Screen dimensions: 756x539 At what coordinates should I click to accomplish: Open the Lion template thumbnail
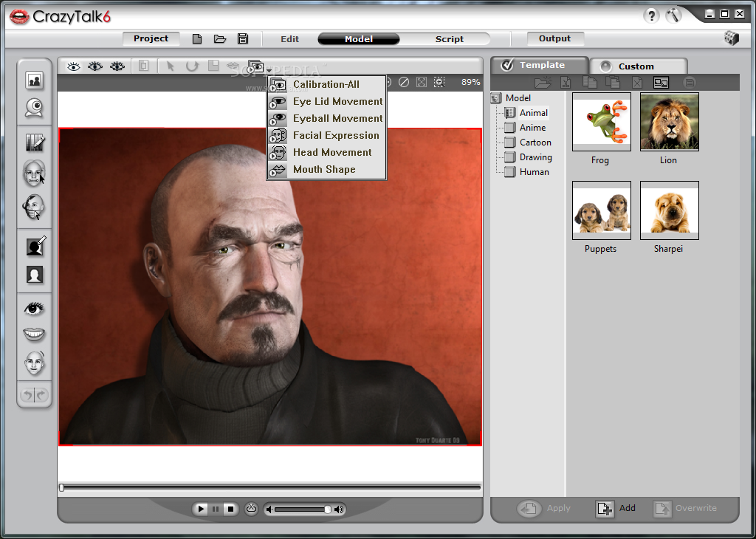[x=669, y=121]
